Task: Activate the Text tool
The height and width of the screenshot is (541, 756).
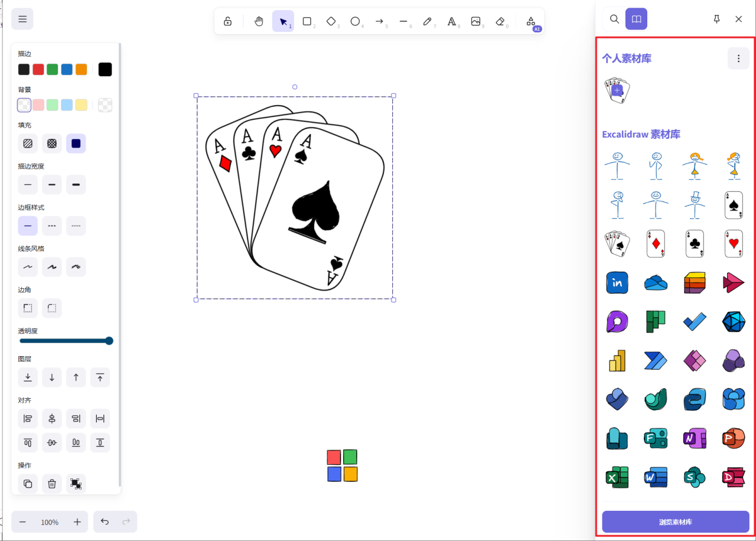Action: [452, 21]
